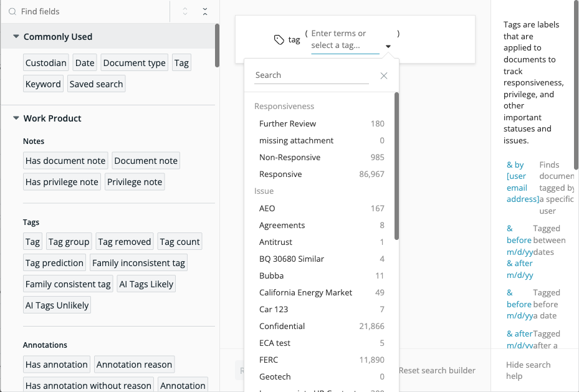Collapse all field groups using the inward arrows icon
The image size is (579, 392).
205,11
